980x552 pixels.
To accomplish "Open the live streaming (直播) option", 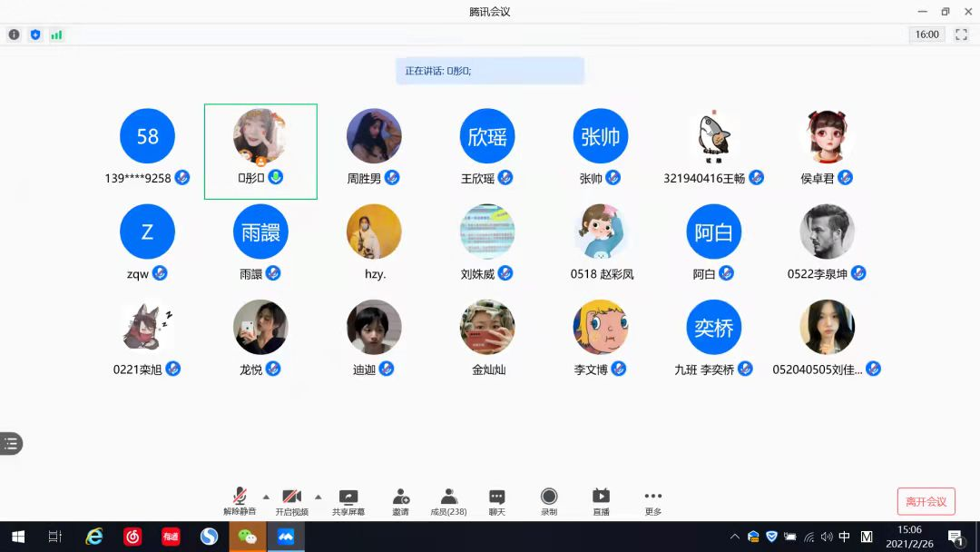I will (x=601, y=501).
